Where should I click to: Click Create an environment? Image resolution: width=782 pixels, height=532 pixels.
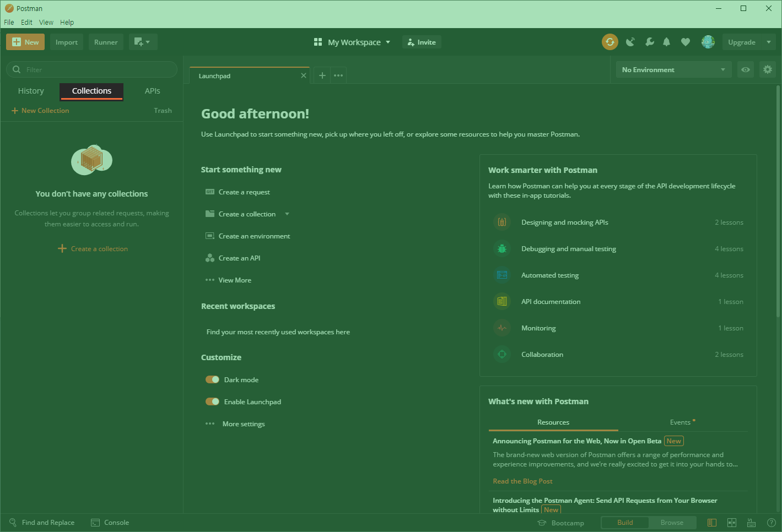[248, 236]
